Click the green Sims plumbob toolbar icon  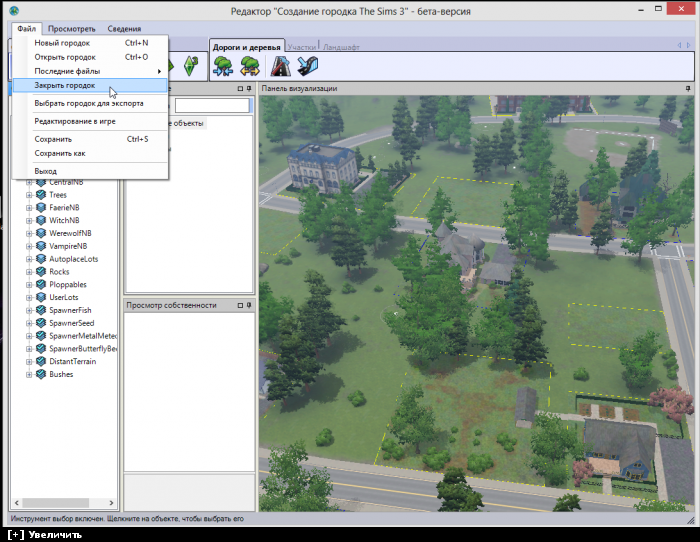[190, 66]
